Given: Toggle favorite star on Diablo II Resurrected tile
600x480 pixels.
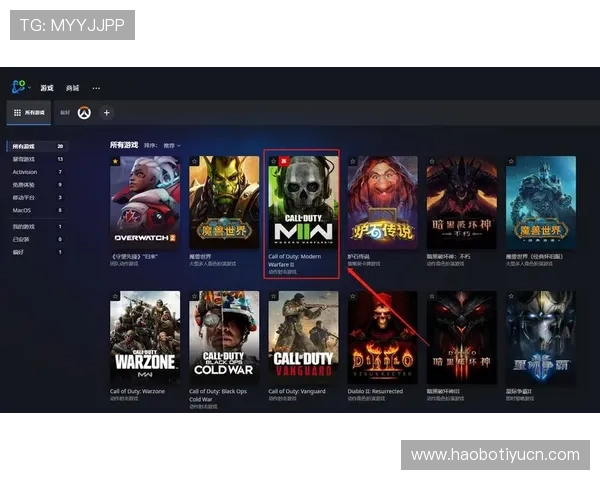Looking at the screenshot, I should tap(353, 296).
